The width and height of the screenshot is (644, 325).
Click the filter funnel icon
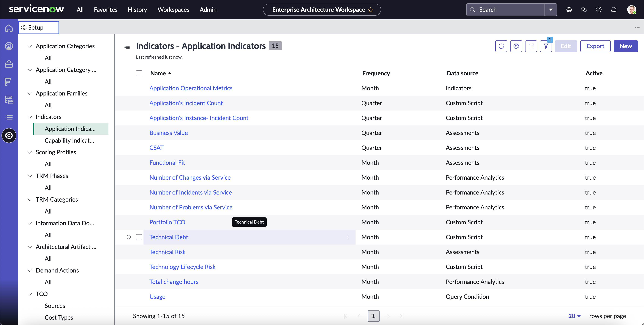(546, 46)
